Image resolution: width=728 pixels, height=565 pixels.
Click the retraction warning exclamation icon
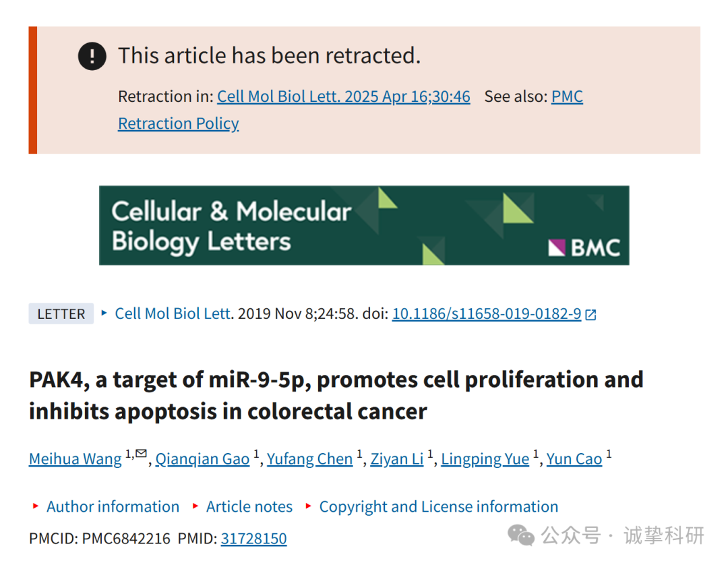pyautogui.click(x=92, y=56)
